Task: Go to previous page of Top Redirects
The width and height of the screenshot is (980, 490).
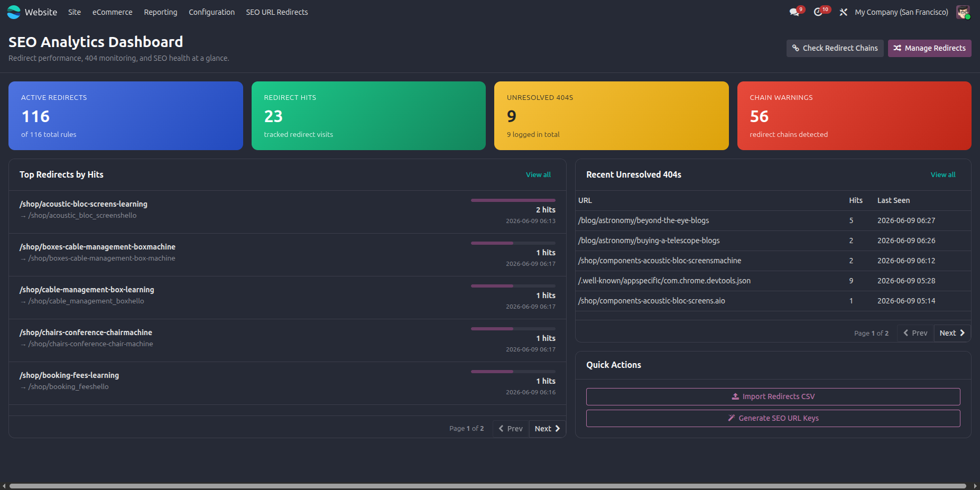Action: [511, 429]
